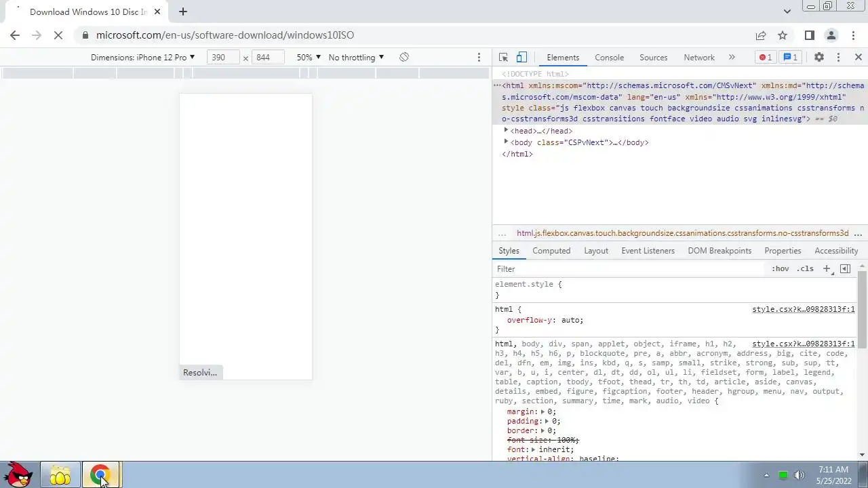Open style.csx link beside reset rule

point(804,344)
